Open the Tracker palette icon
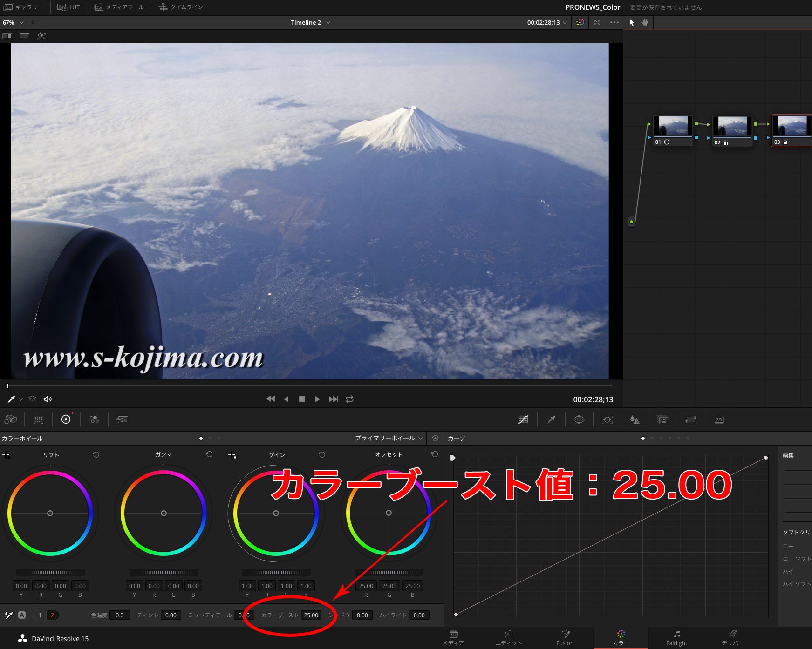 tap(607, 419)
